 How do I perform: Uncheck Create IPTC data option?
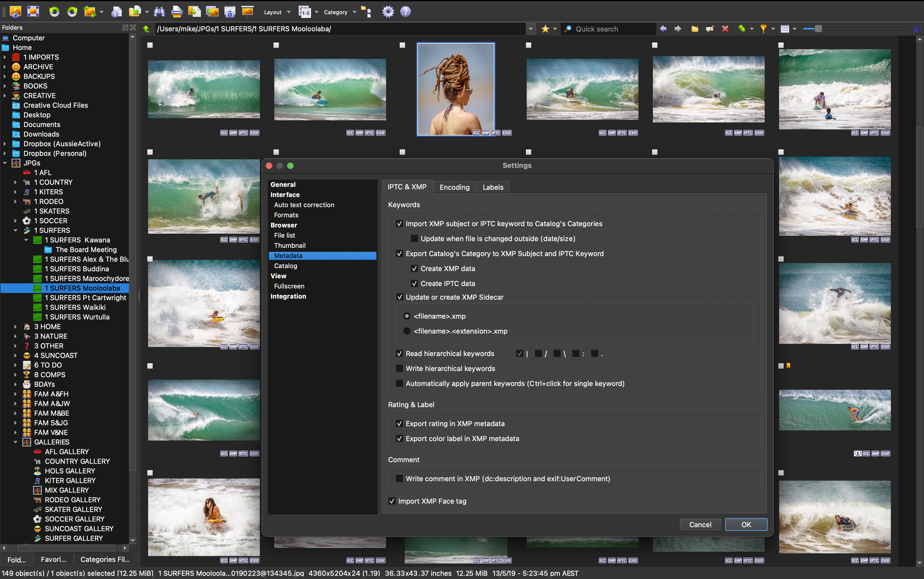pos(414,283)
